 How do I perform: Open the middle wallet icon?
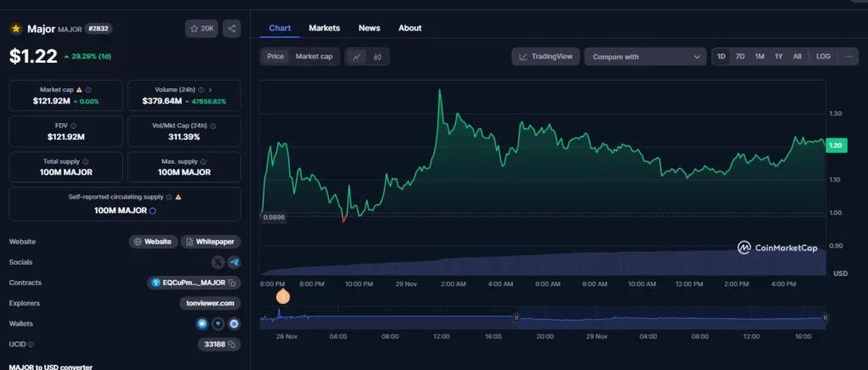click(218, 323)
